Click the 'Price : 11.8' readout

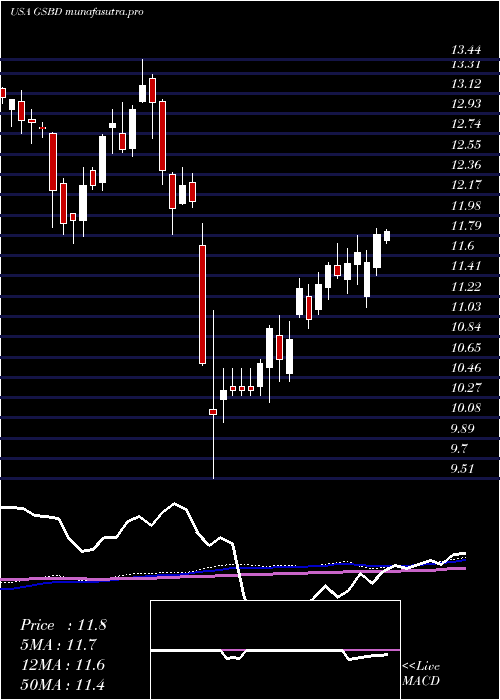pyautogui.click(x=63, y=625)
